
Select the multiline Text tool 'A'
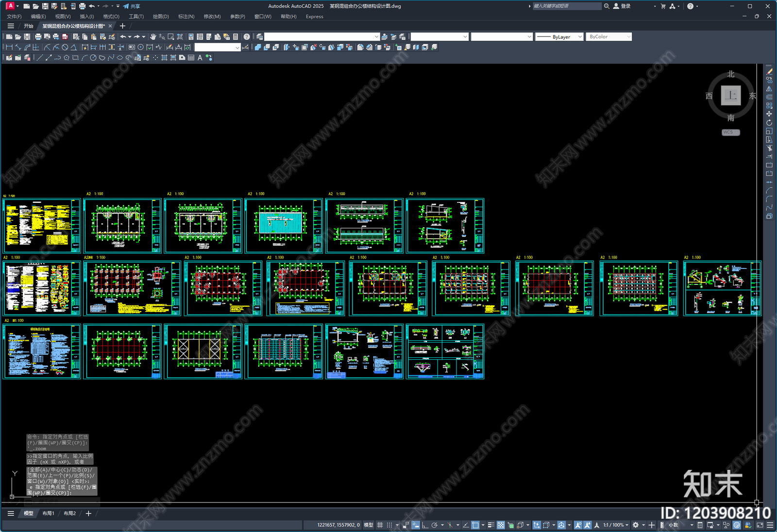coord(200,58)
